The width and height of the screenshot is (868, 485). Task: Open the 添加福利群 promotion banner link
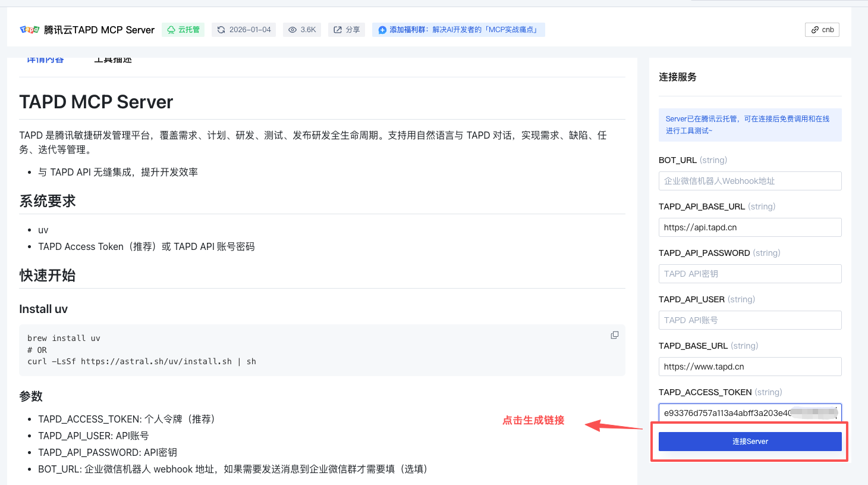(458, 30)
